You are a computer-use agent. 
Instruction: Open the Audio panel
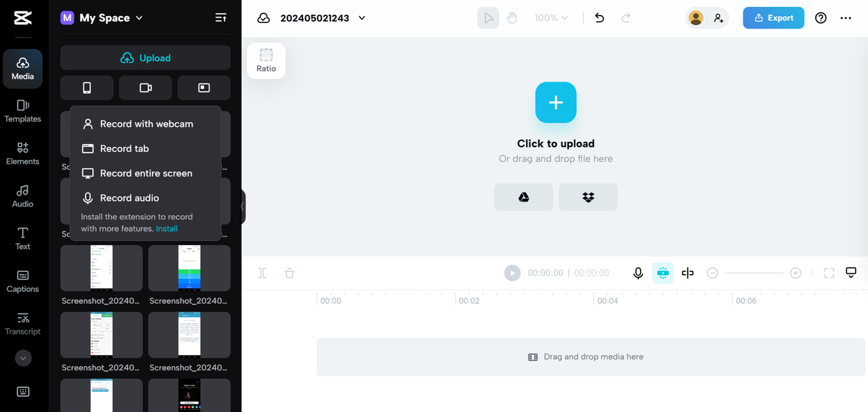click(x=22, y=196)
